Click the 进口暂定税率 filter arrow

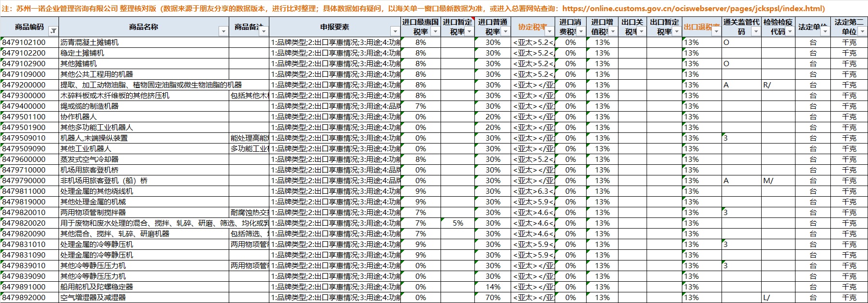click(x=469, y=31)
